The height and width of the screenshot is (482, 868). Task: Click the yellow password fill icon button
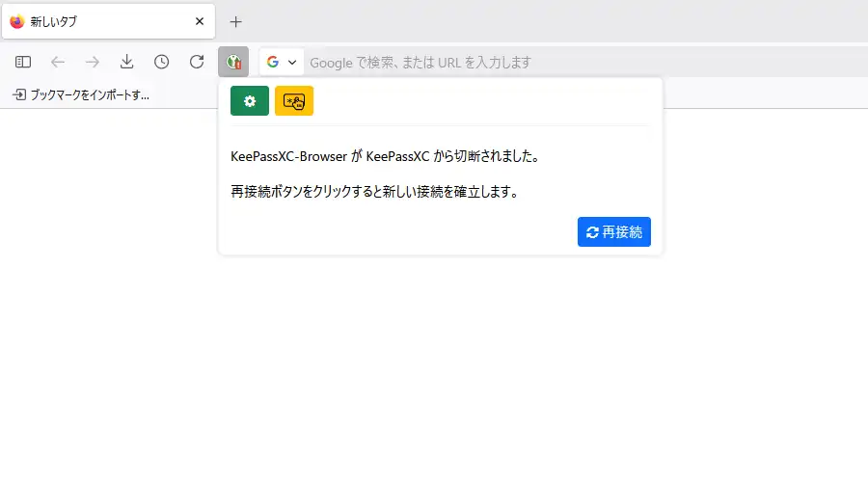pos(294,100)
